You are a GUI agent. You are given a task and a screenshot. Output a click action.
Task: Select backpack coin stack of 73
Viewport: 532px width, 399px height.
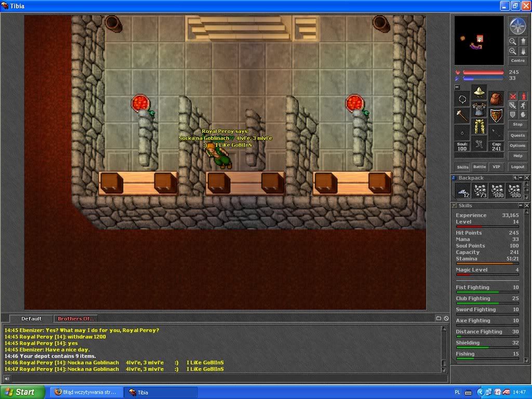pyautogui.click(x=480, y=191)
